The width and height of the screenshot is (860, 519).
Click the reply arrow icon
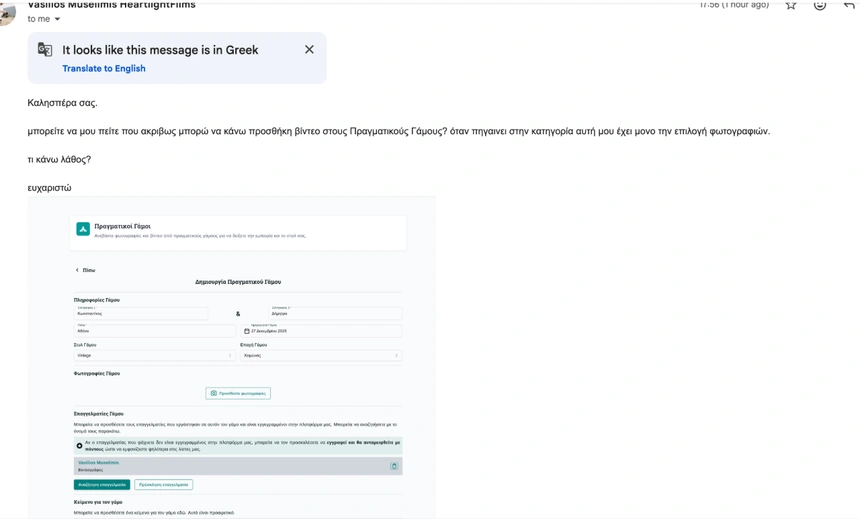coord(849,5)
